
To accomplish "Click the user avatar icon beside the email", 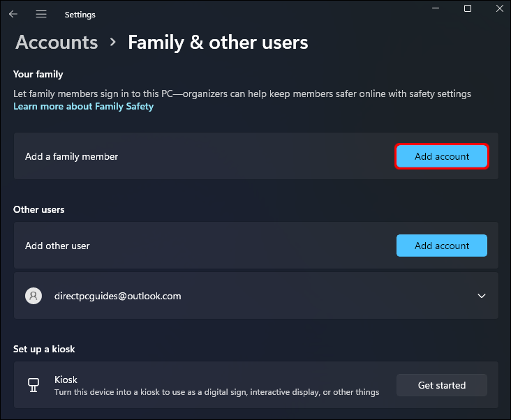I will pyautogui.click(x=33, y=296).
